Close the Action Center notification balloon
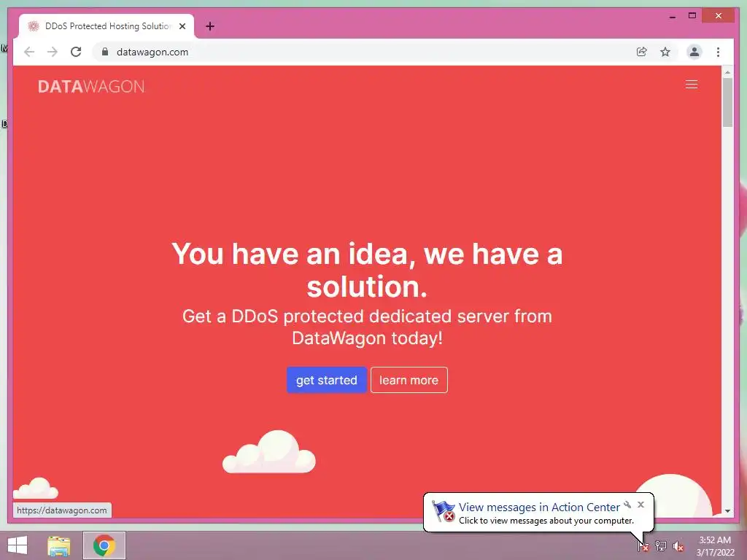Image resolution: width=747 pixels, height=560 pixels. [640, 505]
